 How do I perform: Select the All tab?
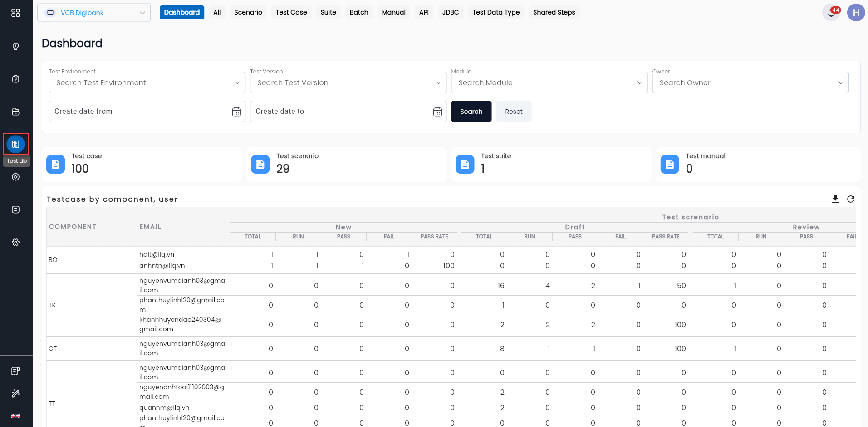217,12
